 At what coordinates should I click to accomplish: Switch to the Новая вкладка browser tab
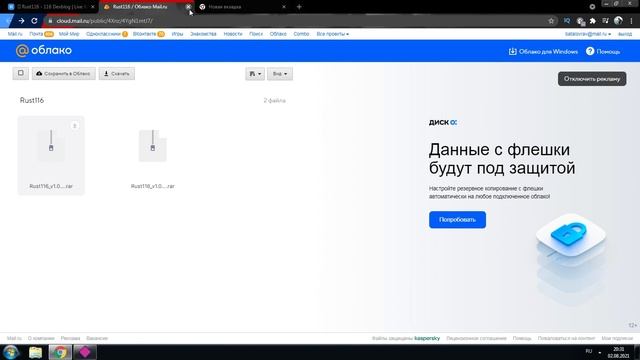pos(241,7)
